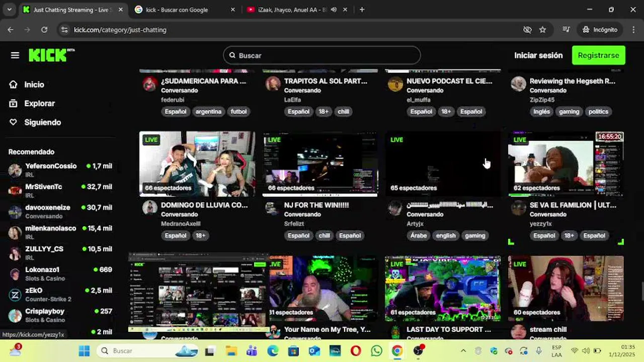Viewport: 644px width, 362px height.
Task: Open stream chill thumbnail
Action: point(566,289)
